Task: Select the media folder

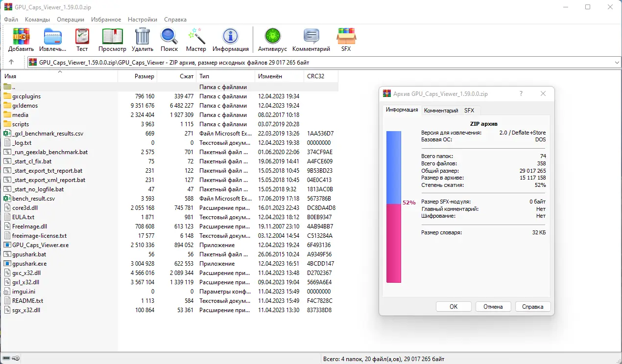Action: 16,115
